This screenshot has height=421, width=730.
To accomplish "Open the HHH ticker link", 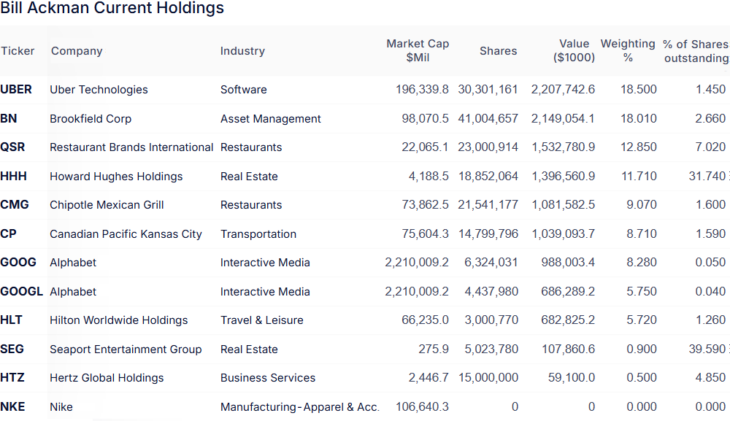I will tap(14, 176).
